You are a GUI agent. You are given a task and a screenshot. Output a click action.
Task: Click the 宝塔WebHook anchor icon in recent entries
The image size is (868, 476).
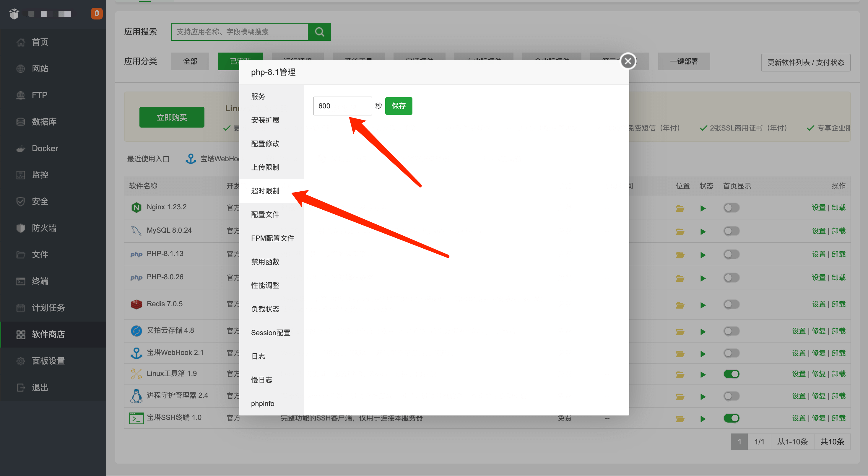[x=191, y=159]
